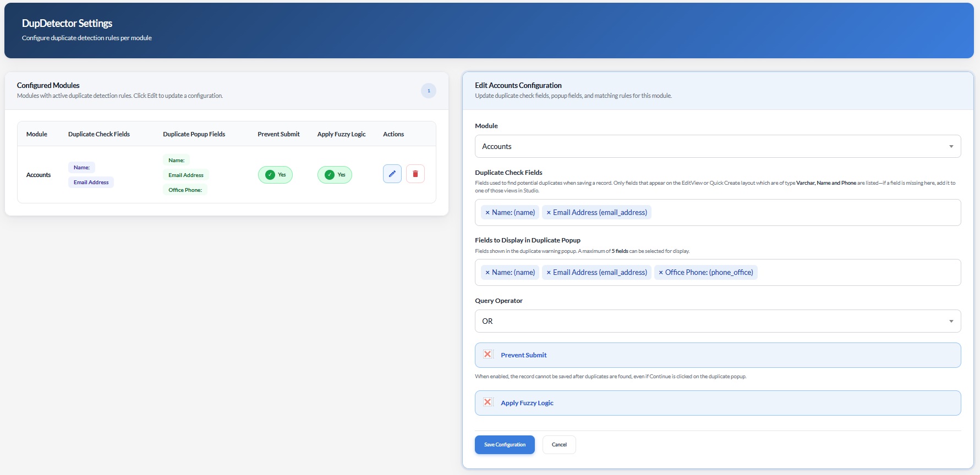Click the Duplicate Check Fields column header
Image resolution: width=980 pixels, height=475 pixels.
tap(99, 134)
